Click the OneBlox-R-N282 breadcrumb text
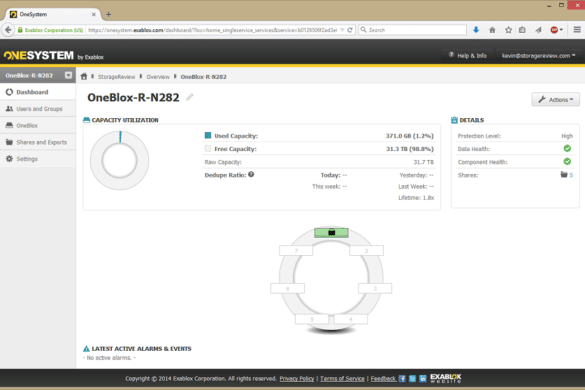The height and width of the screenshot is (390, 585). coord(203,77)
